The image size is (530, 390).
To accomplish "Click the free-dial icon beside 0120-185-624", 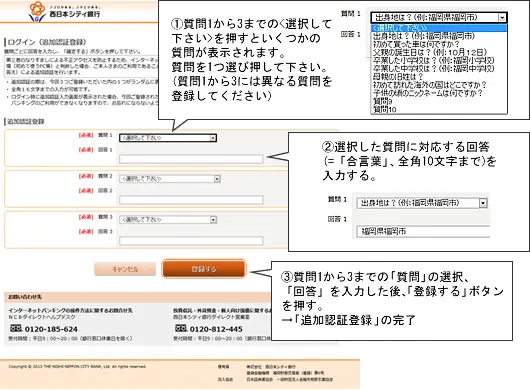I will point(16,328).
